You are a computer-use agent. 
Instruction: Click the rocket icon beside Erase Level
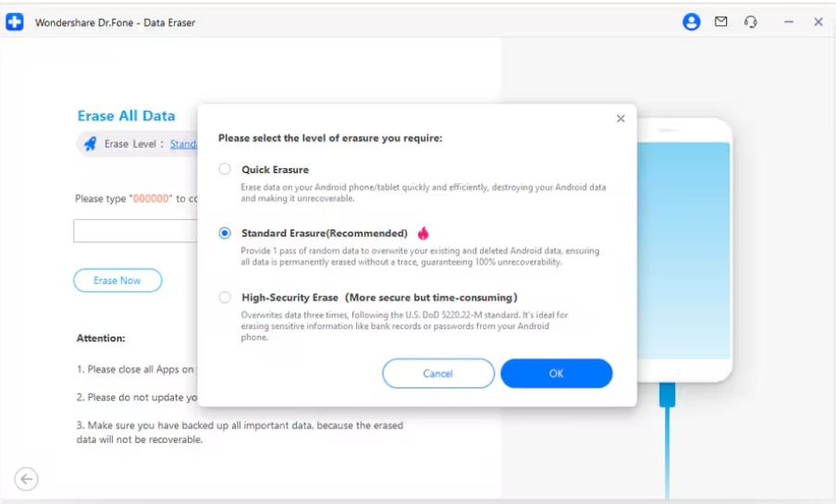click(x=90, y=144)
